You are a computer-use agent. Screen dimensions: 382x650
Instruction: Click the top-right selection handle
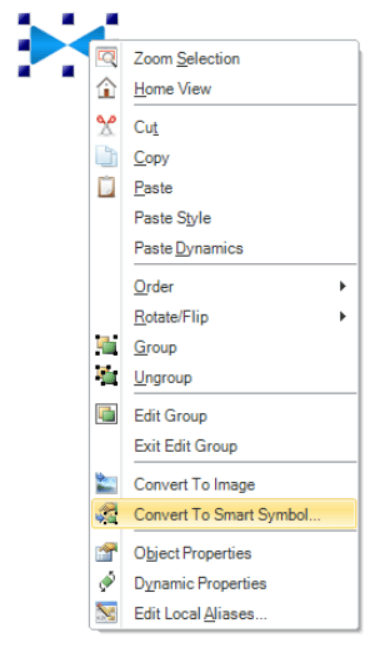(112, 19)
